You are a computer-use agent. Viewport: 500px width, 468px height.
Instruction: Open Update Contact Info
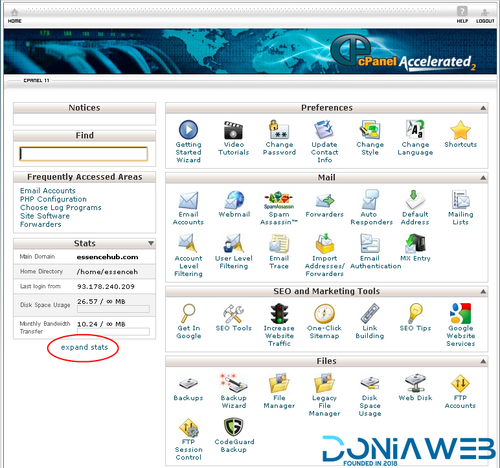pyautogui.click(x=324, y=141)
